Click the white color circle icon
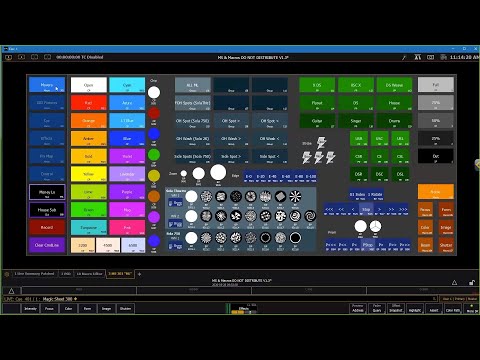 (x=154, y=93)
